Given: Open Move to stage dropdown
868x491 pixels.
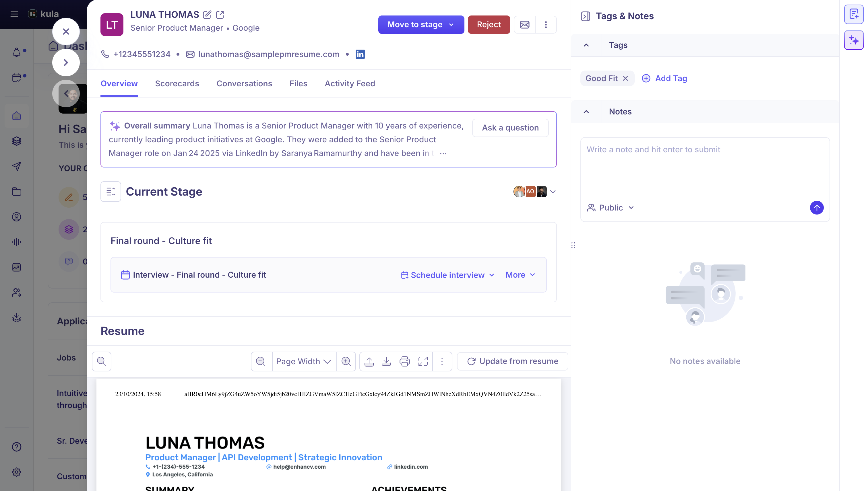Looking at the screenshot, I should [421, 25].
